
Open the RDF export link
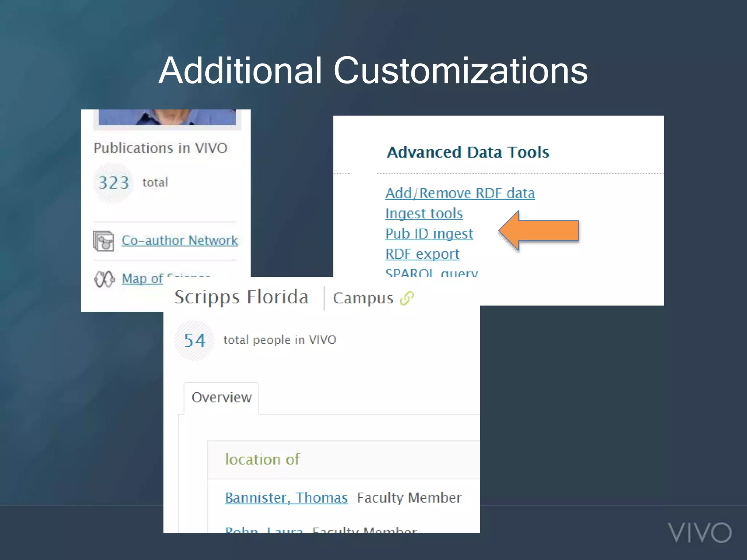pos(422,254)
